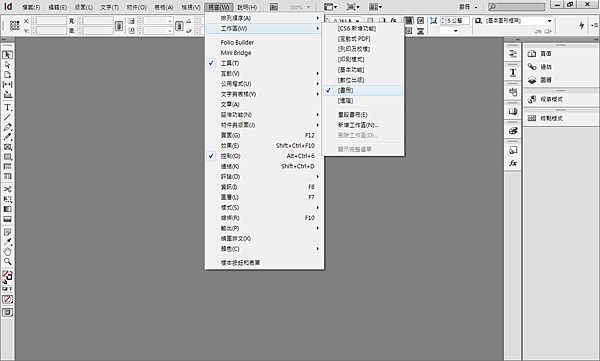The height and width of the screenshot is (361, 600).
Task: Open the 編輯(E) menu
Action: (58, 7)
